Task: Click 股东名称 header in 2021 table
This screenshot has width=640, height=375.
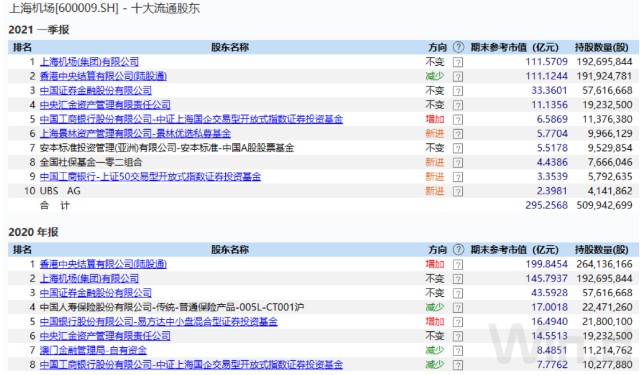Action: 230,47
